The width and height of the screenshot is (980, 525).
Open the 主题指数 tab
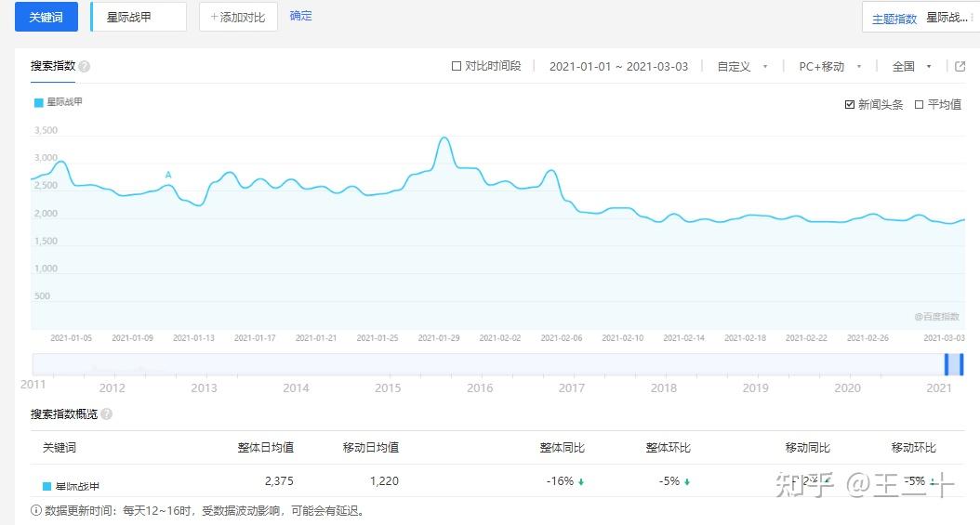point(894,19)
